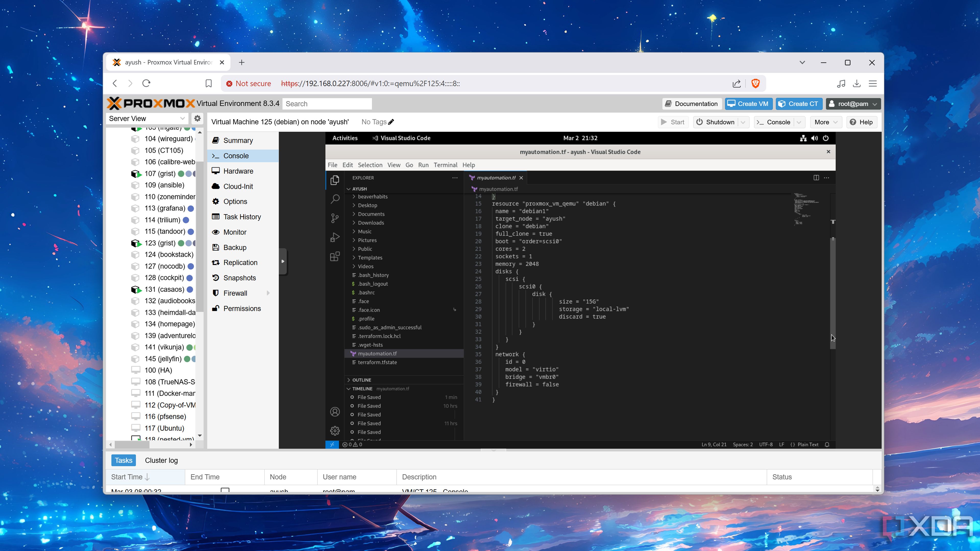Open the Accounts icon above the gear

[335, 411]
